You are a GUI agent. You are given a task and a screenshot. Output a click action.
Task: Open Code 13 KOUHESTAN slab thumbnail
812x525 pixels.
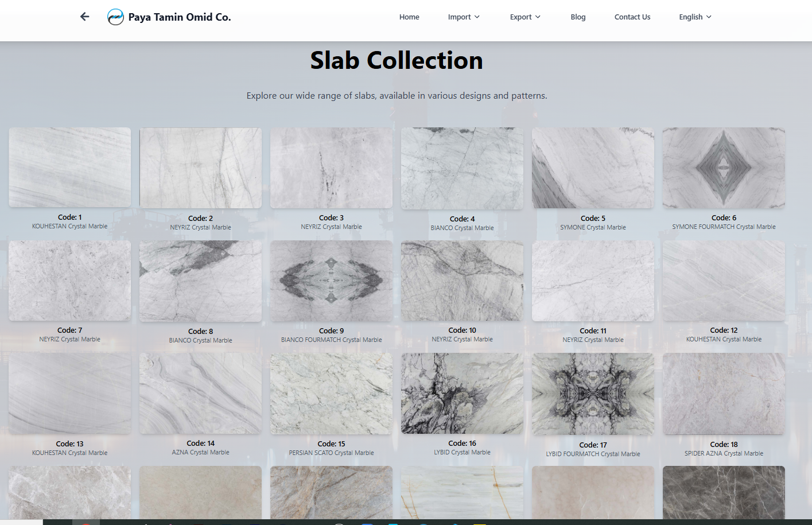click(x=70, y=394)
